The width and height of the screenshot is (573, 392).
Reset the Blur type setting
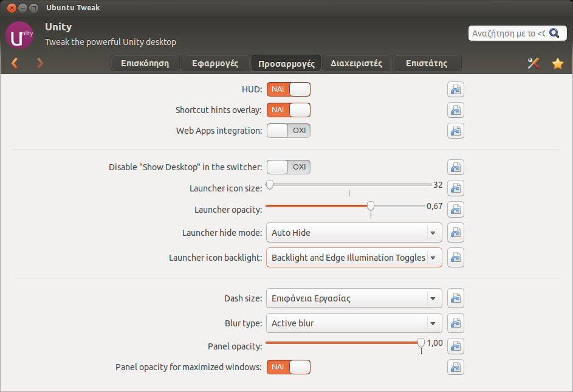click(x=456, y=323)
